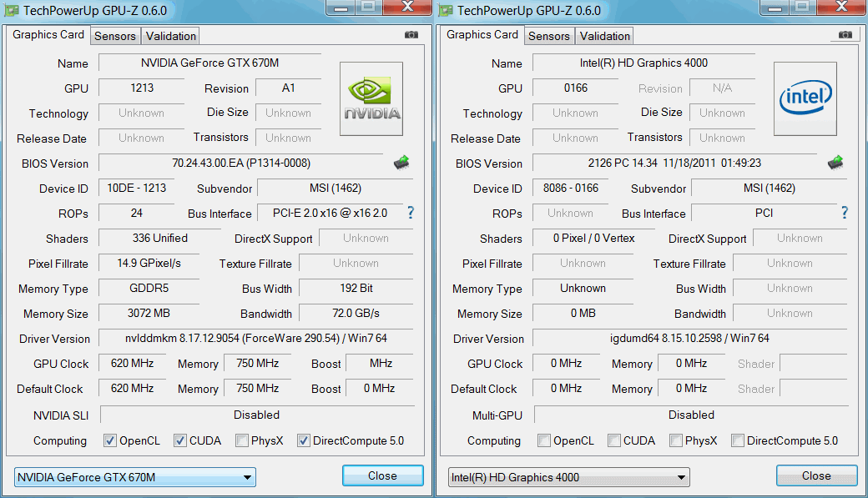Toggle DirectCompute 5.0 checkbox in NVIDIA window

tap(303, 440)
